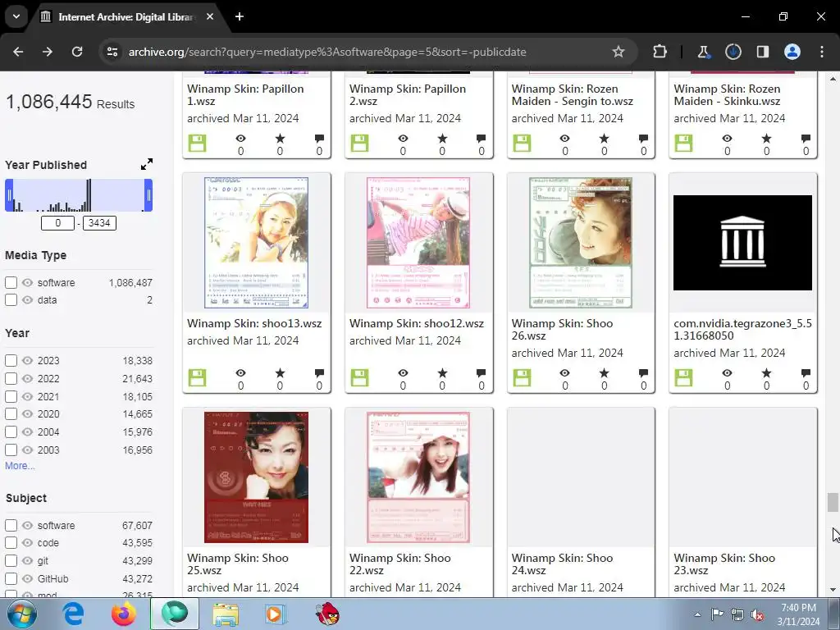Image resolution: width=840 pixels, height=630 pixels.
Task: Open Winamp Skin: Papillon 1.wsz
Action: coord(245,95)
